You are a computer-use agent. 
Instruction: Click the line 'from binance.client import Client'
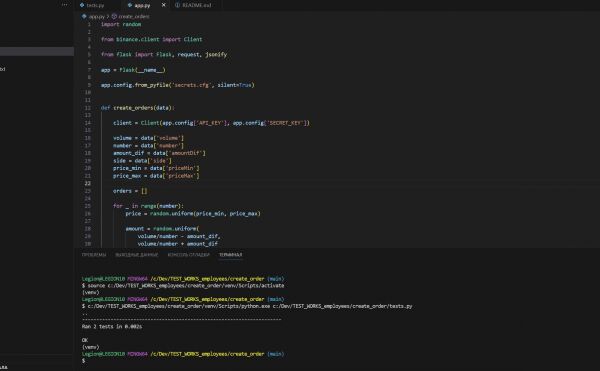152,39
